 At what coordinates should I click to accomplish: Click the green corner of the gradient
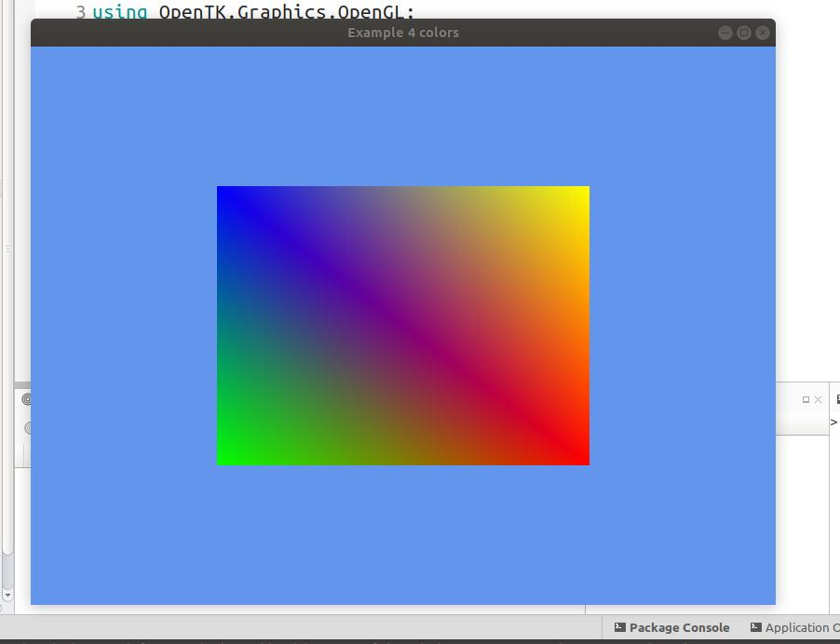(225, 456)
